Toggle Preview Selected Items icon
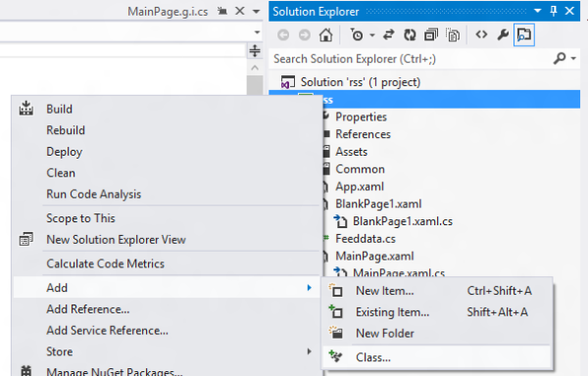The width and height of the screenshot is (588, 376). tap(524, 35)
